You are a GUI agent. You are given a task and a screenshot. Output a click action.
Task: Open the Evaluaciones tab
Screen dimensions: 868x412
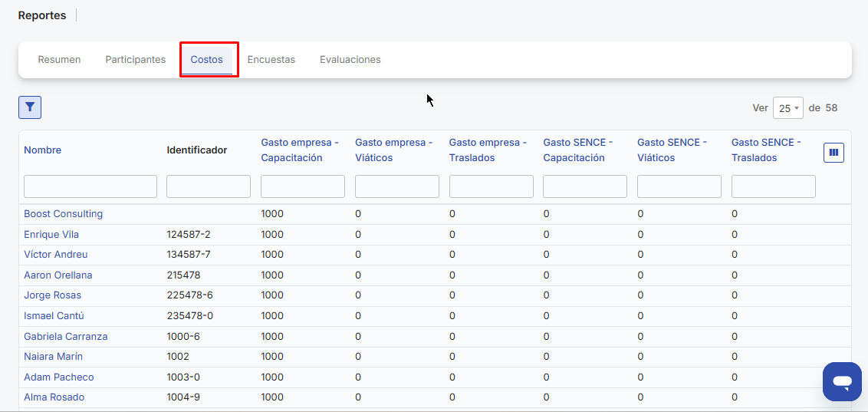tap(350, 60)
